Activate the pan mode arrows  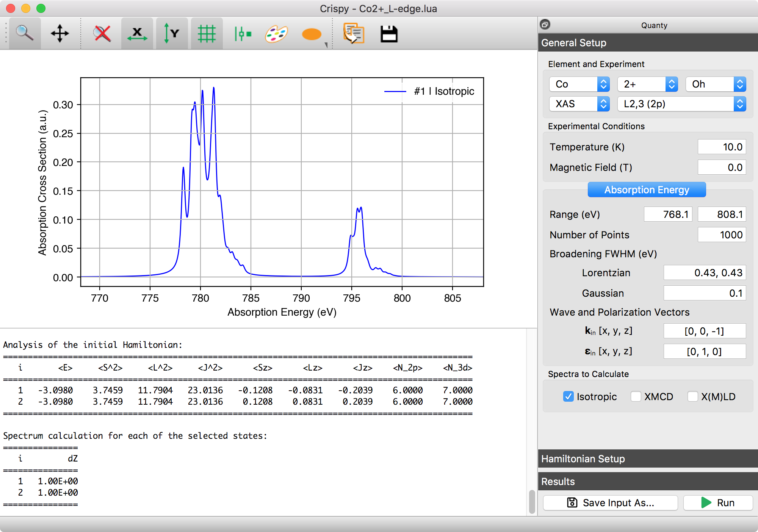pos(60,34)
